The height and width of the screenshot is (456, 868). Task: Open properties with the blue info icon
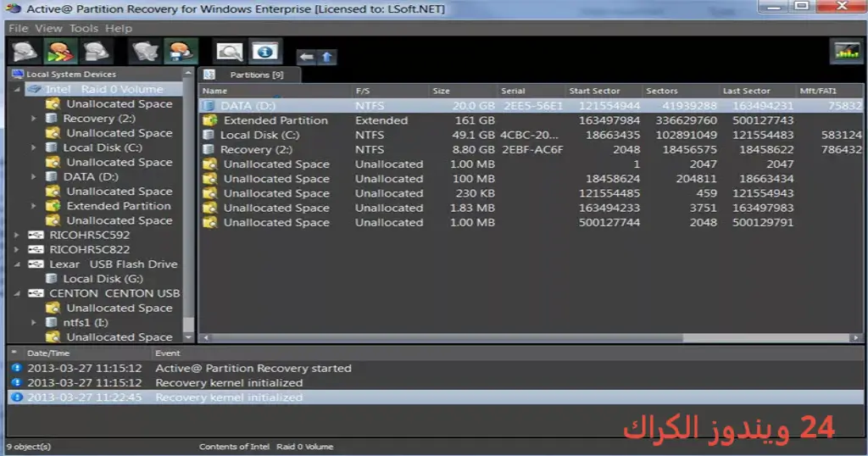(x=264, y=52)
